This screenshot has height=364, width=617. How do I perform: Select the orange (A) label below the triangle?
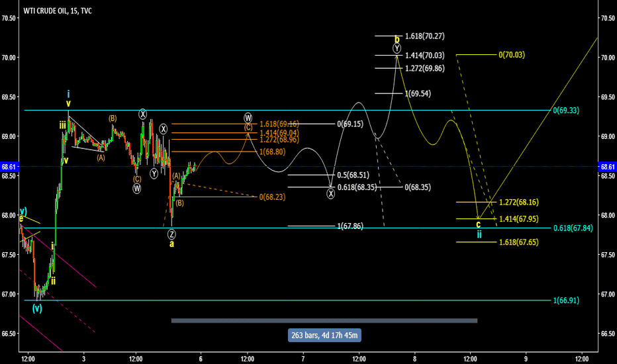101,158
